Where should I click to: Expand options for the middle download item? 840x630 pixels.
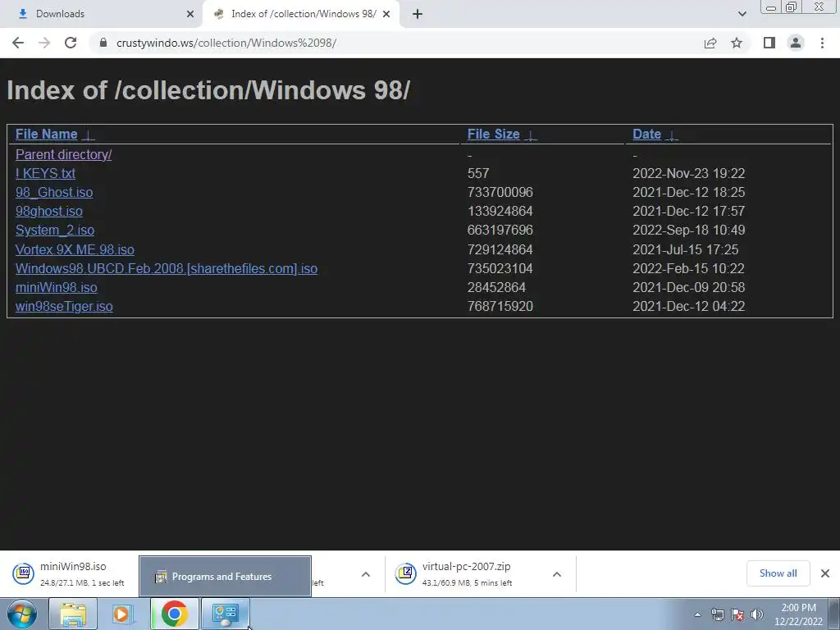click(x=366, y=574)
